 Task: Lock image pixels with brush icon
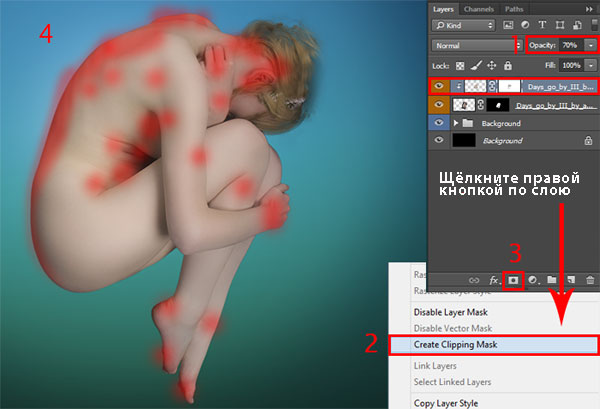tap(476, 66)
